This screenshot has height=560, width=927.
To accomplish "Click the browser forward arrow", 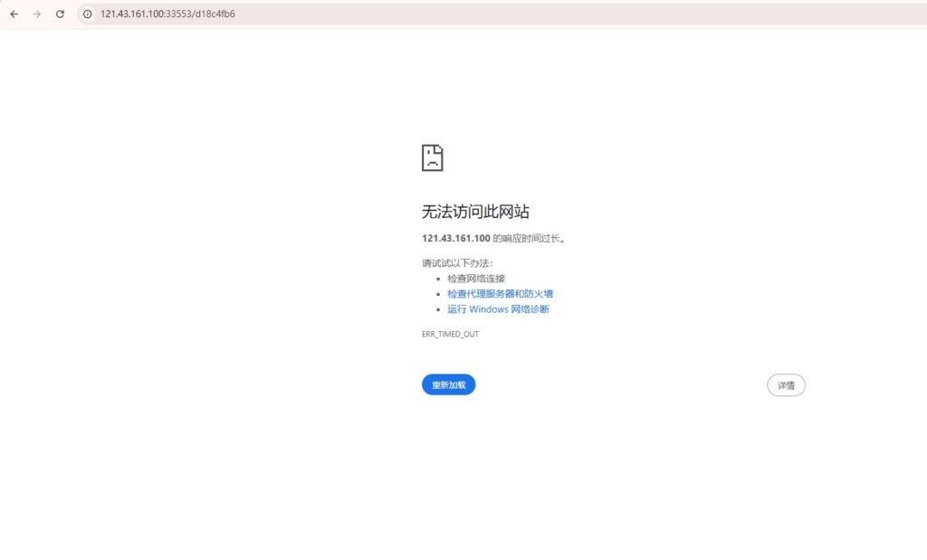I will coord(37,14).
